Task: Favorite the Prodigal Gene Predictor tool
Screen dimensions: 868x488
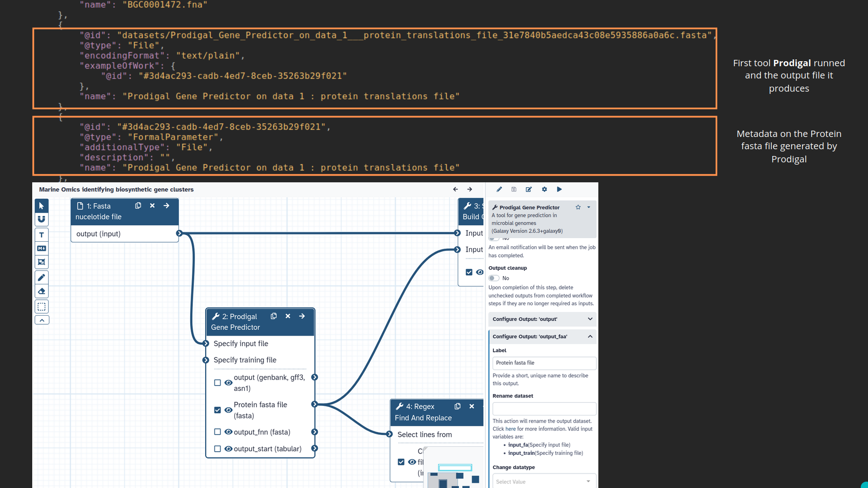Action: tap(578, 207)
